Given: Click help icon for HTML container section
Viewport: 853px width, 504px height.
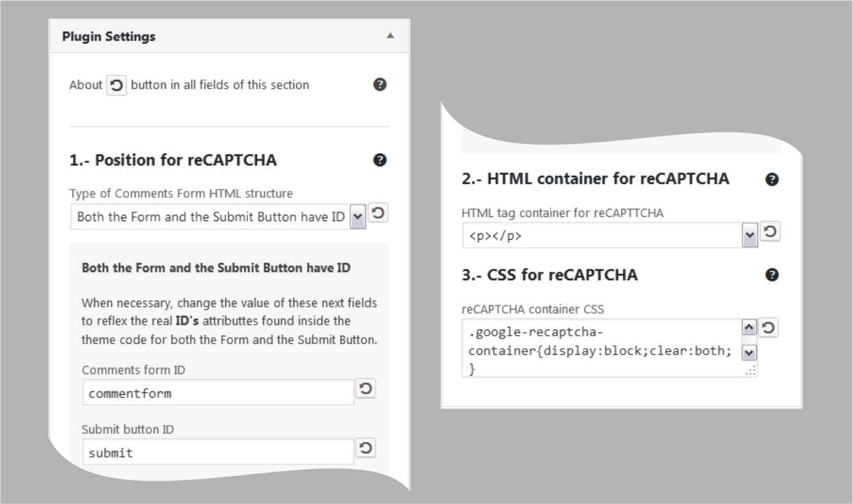Looking at the screenshot, I should coord(772,179).
